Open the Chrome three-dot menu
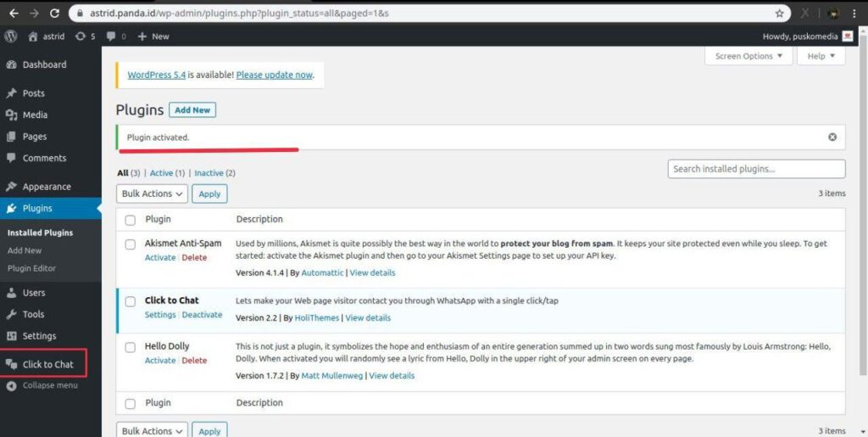The width and height of the screenshot is (868, 437). [x=856, y=14]
